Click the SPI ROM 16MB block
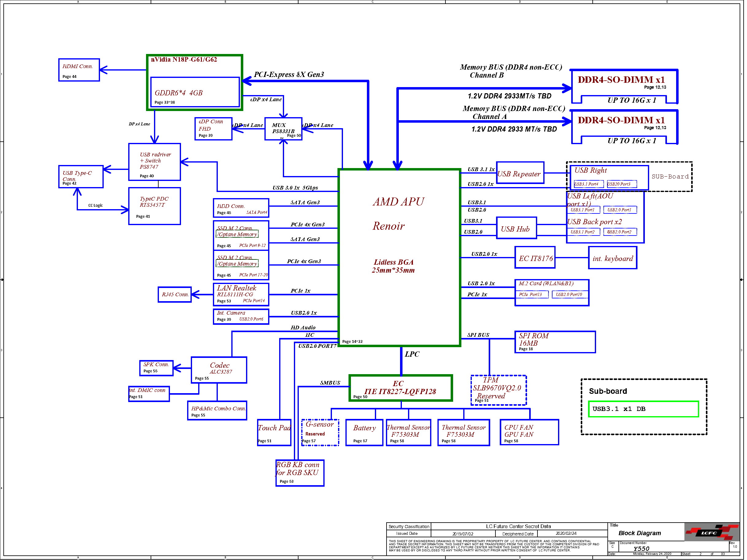This screenshot has height=560, width=747. [x=555, y=342]
